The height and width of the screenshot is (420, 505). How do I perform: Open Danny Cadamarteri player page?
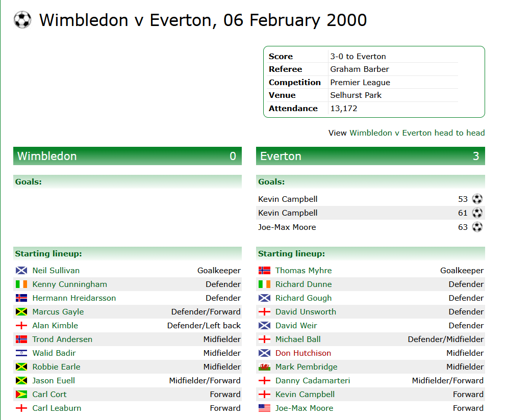(x=312, y=380)
